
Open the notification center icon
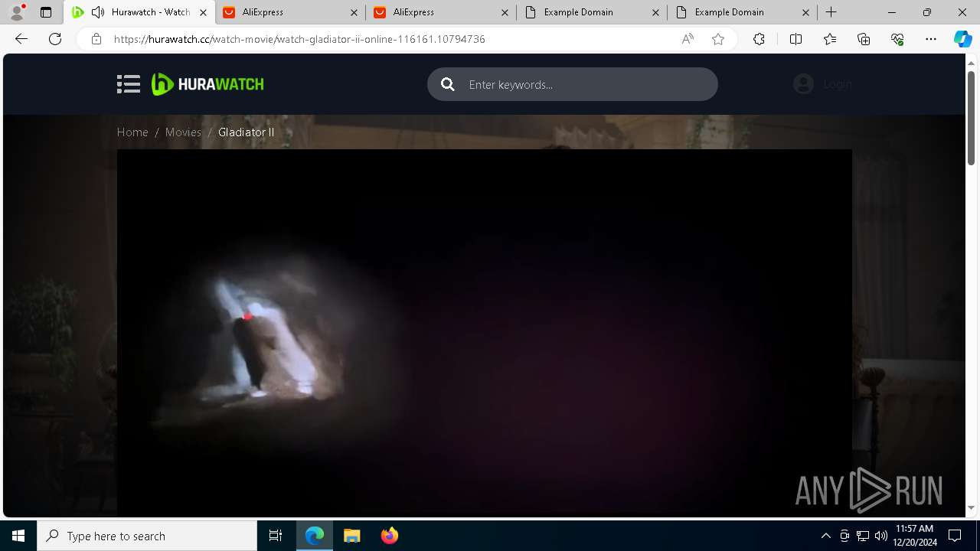click(x=955, y=536)
